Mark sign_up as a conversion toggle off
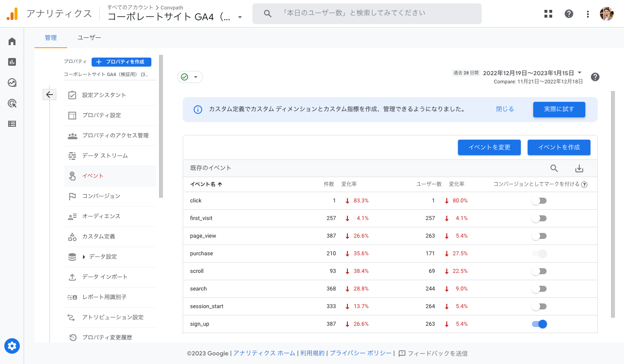The image size is (624, 364). click(539, 324)
